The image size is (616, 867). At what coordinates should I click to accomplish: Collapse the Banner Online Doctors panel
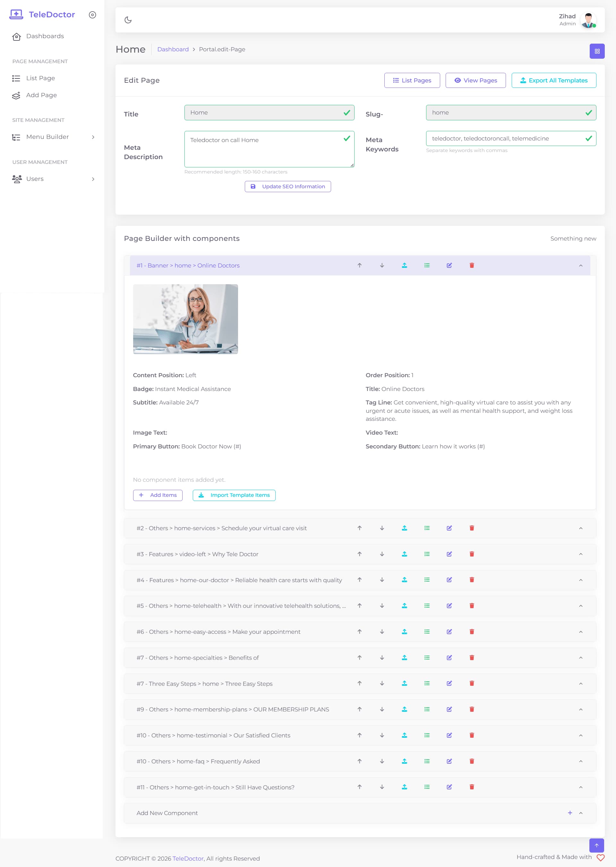580,266
